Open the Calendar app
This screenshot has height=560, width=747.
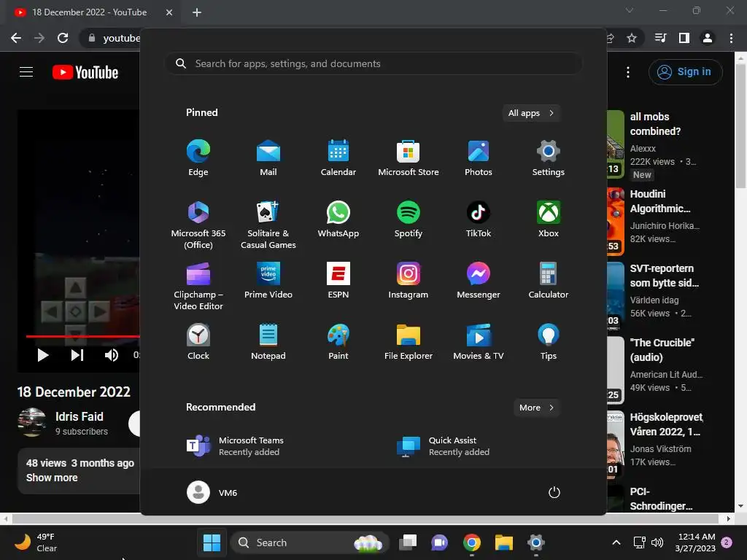[x=338, y=158]
